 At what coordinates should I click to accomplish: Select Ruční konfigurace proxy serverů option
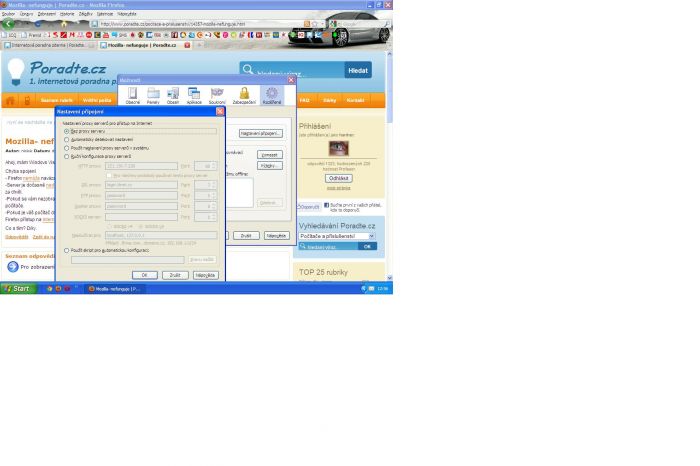(67, 156)
